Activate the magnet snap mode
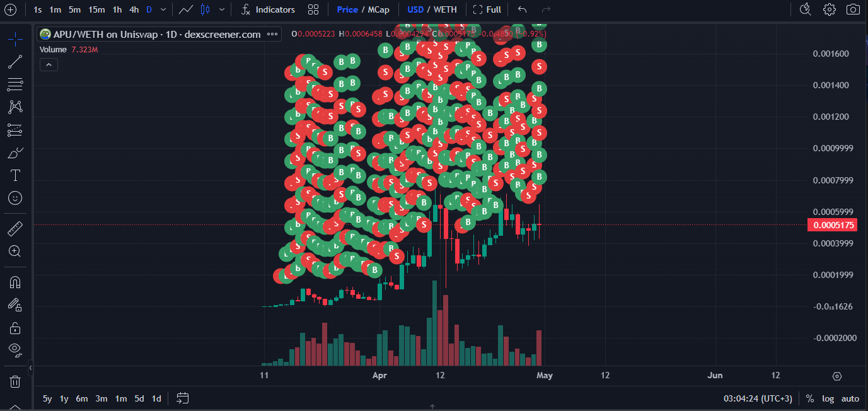 tap(15, 282)
